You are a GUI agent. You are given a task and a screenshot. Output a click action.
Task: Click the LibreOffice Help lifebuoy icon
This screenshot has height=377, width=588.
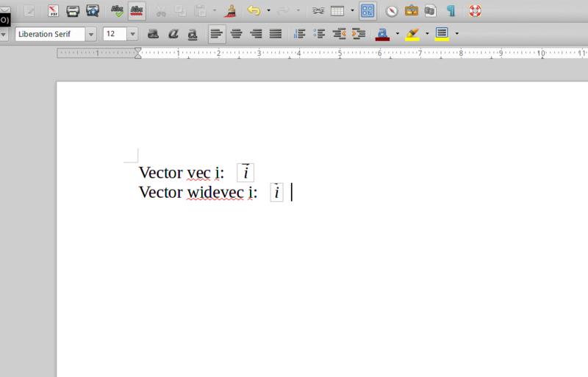click(x=475, y=11)
